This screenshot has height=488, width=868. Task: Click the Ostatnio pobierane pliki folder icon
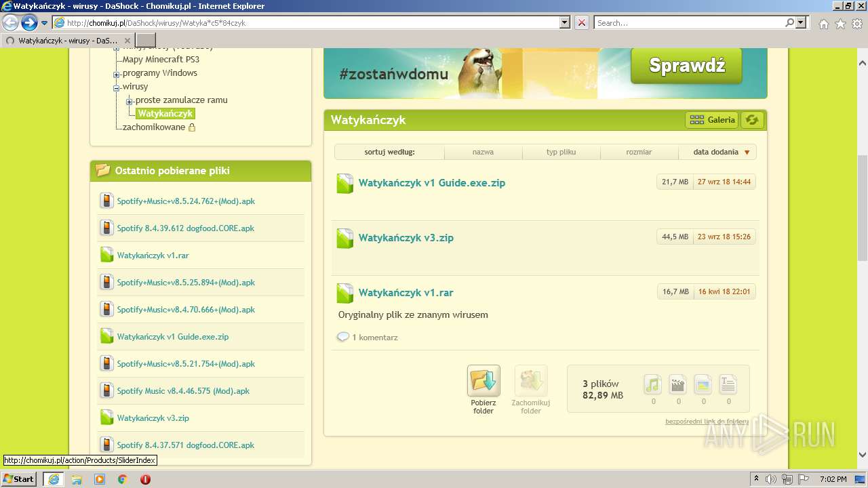coord(103,171)
